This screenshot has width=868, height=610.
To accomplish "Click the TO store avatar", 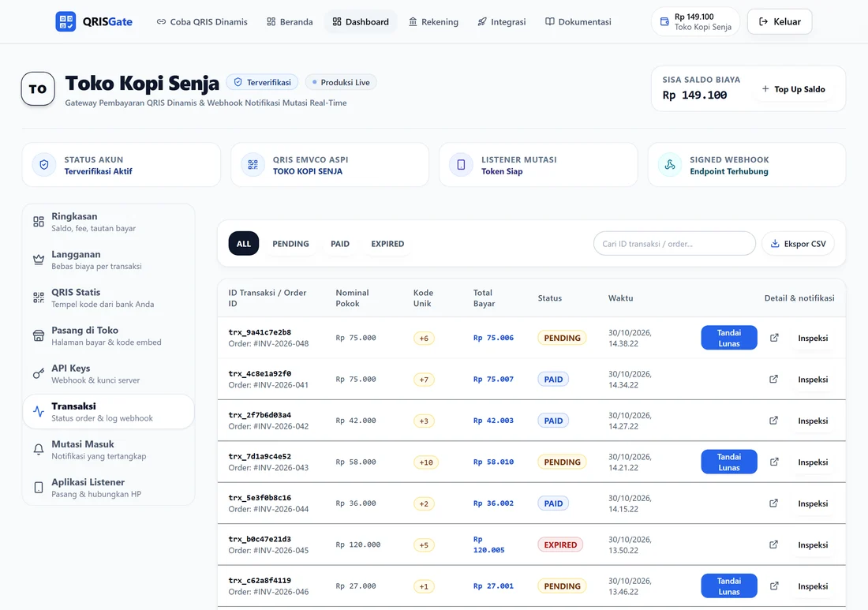I will (x=38, y=88).
